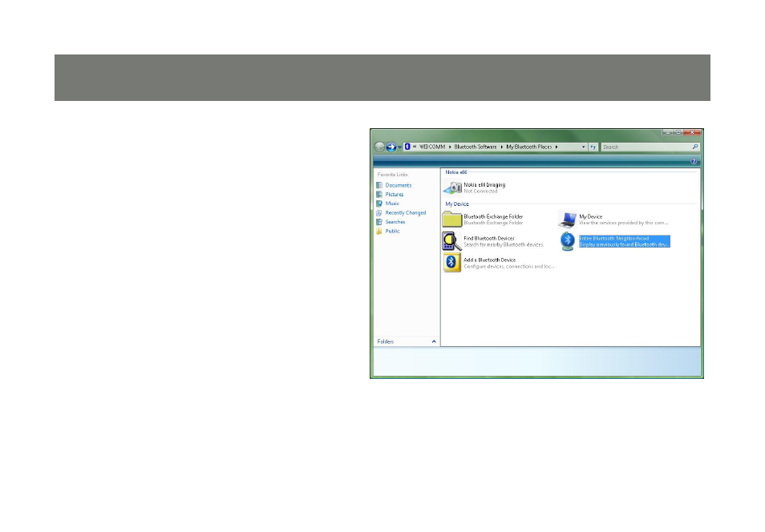
Task: Go to My Bluetooth Places breadcrumb
Action: (x=529, y=147)
